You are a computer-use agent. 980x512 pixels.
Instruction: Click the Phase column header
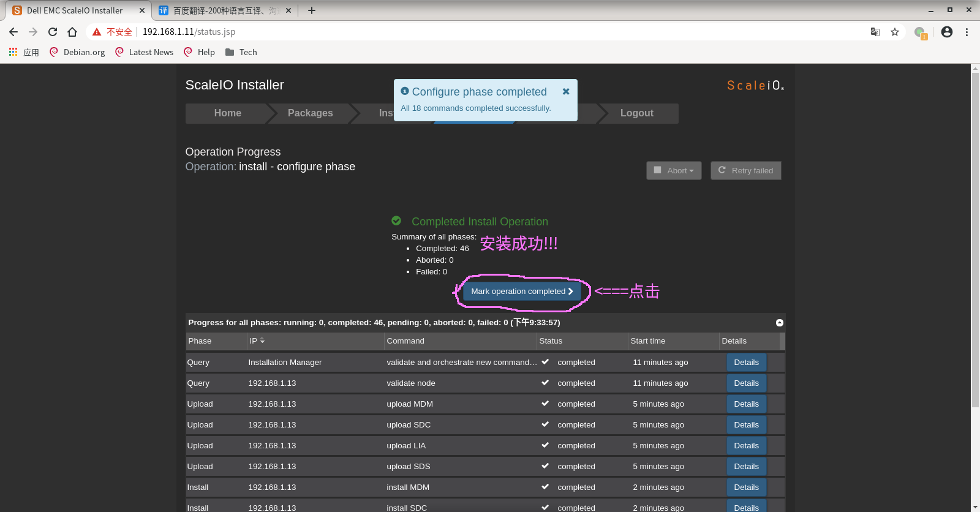(216, 341)
